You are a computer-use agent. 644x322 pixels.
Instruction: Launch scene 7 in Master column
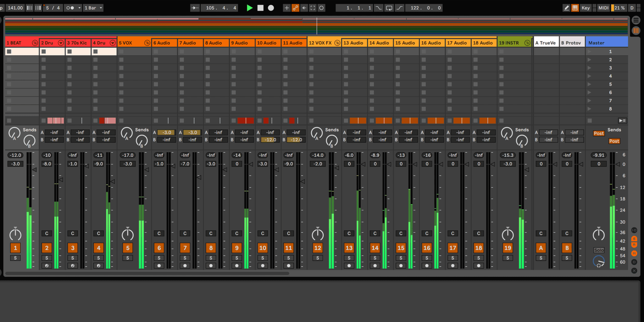click(589, 101)
